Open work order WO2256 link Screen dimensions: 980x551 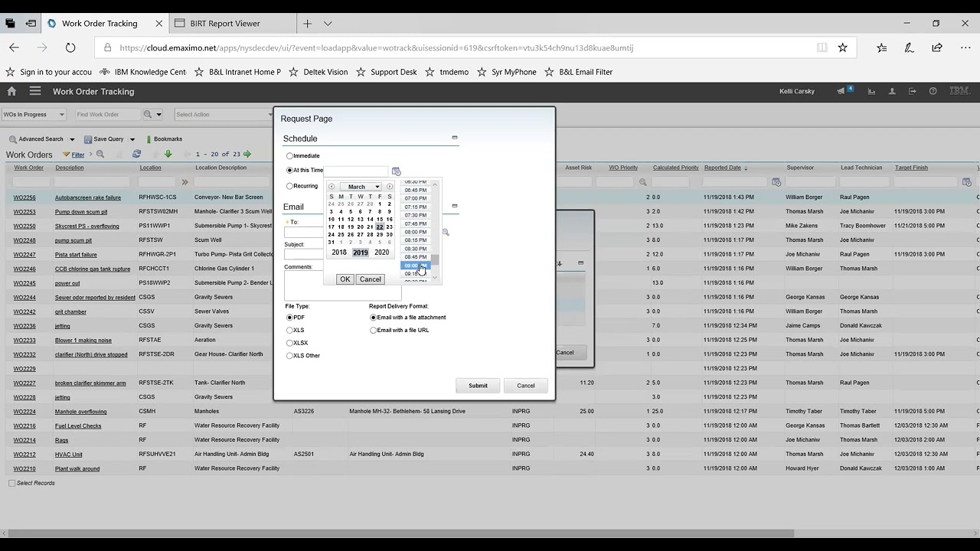click(x=24, y=197)
